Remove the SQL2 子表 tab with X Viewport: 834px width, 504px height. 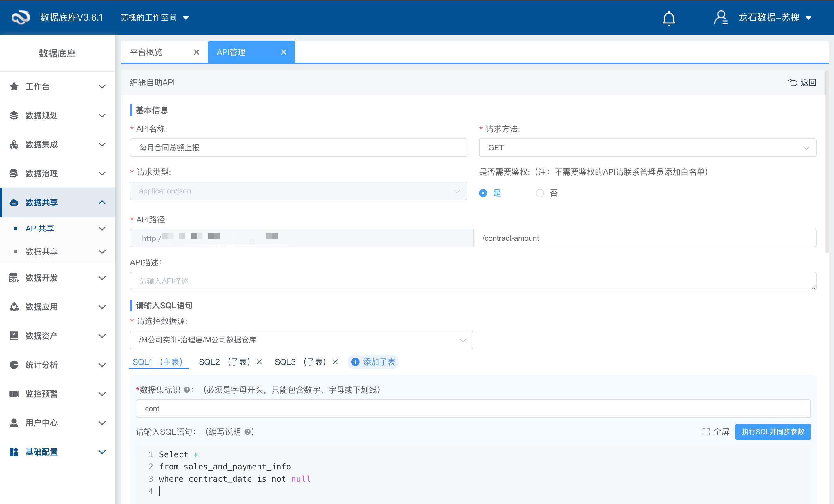259,362
